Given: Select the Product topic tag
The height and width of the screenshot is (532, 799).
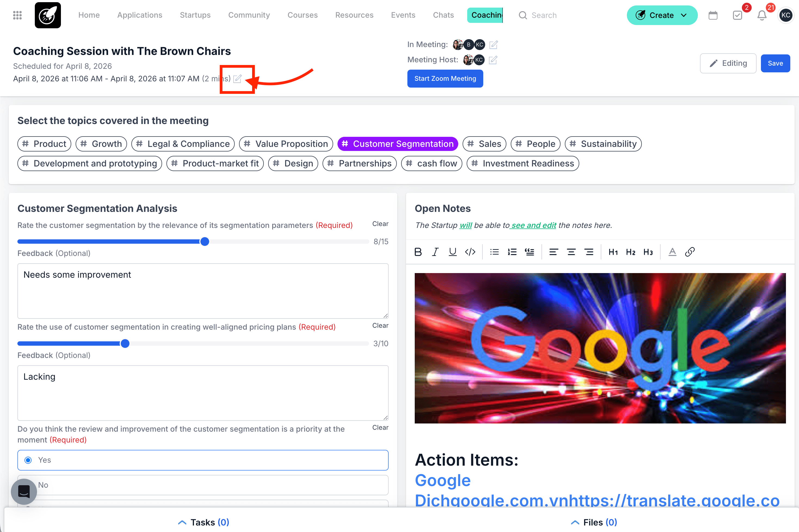Looking at the screenshot, I should coord(44,144).
